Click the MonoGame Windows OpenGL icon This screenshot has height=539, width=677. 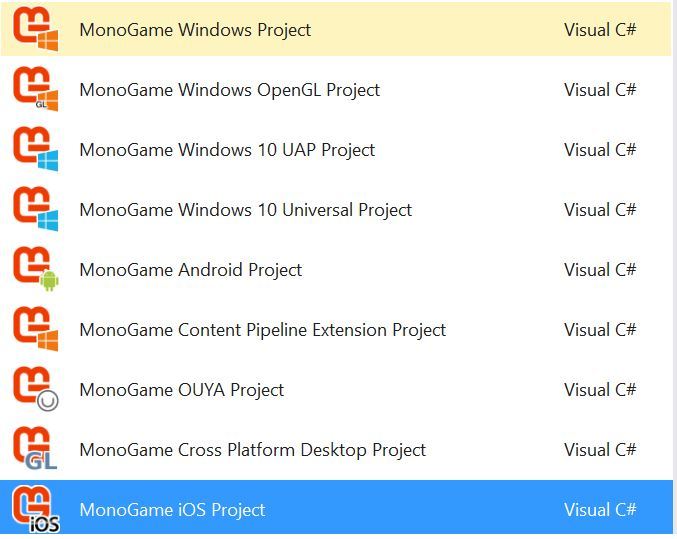(x=35, y=89)
